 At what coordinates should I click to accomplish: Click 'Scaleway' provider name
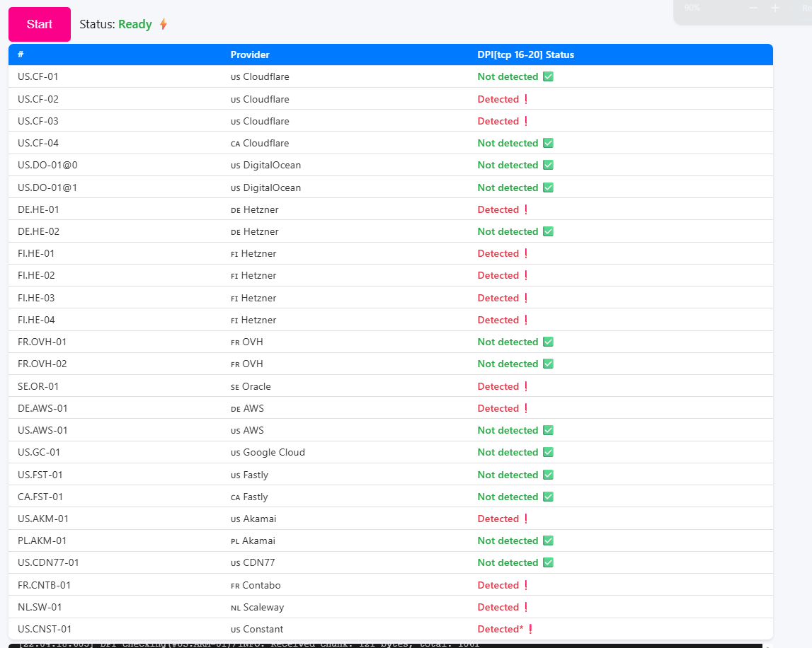click(263, 608)
